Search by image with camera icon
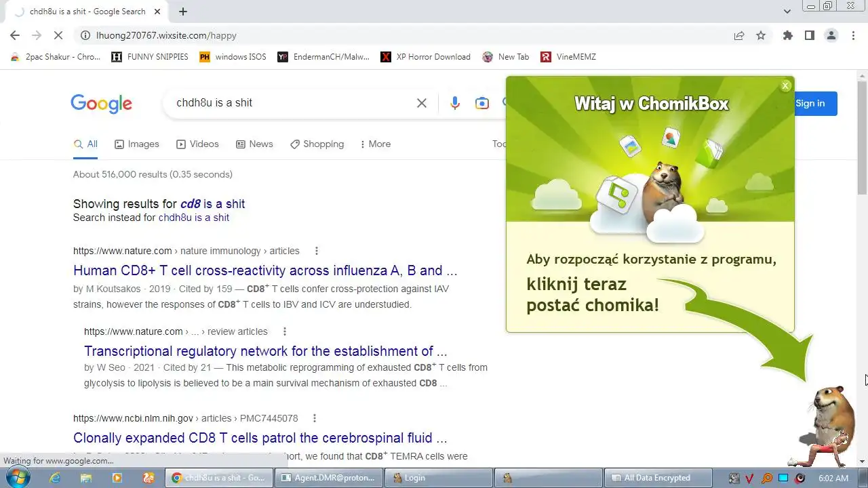The width and height of the screenshot is (868, 488). tap(482, 103)
